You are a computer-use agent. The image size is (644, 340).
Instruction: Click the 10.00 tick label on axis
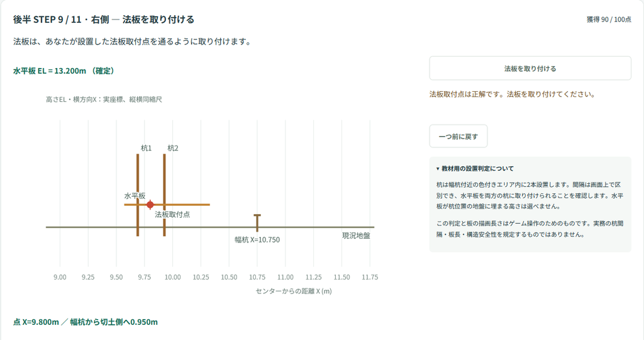(x=172, y=277)
